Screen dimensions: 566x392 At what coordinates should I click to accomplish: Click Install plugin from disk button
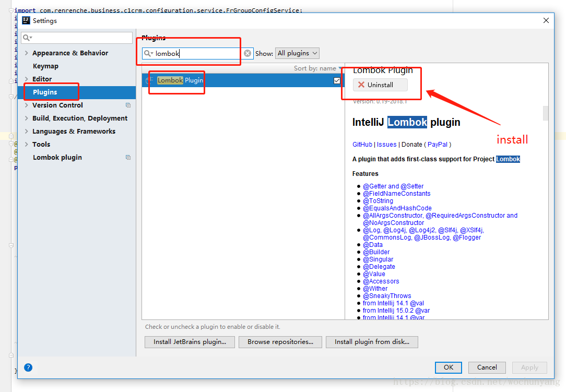point(372,342)
